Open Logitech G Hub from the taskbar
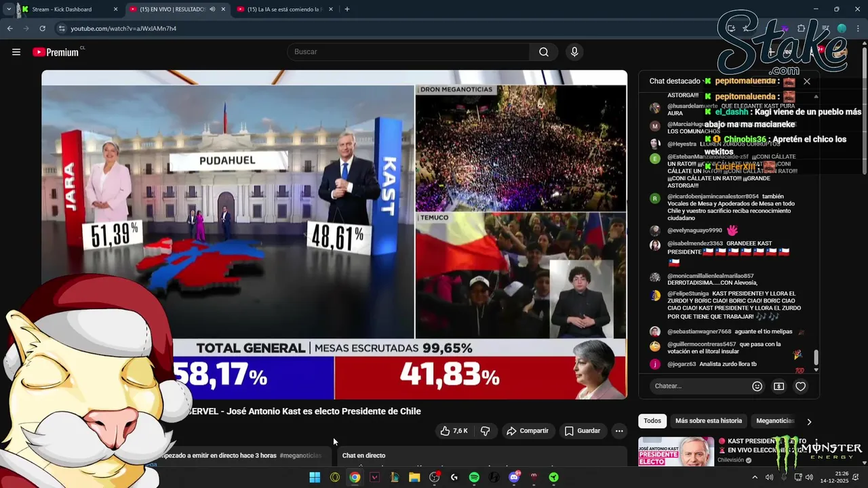Screen dimensions: 868x488 (454, 477)
